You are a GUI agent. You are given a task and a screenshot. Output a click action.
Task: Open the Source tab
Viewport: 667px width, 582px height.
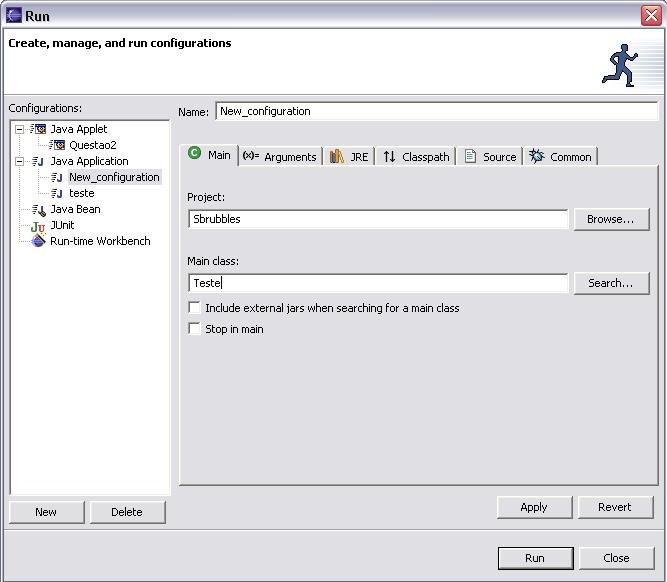coord(490,157)
